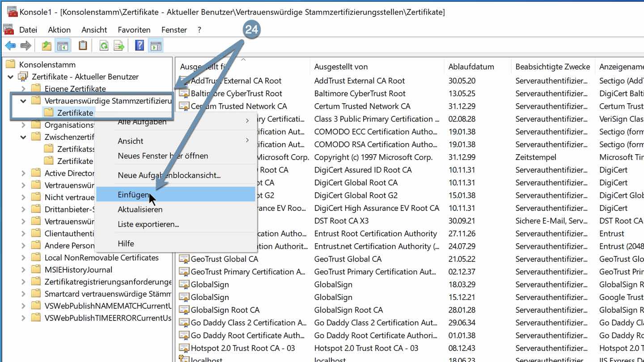
Task: Open the Aktion menu
Action: coord(59,30)
